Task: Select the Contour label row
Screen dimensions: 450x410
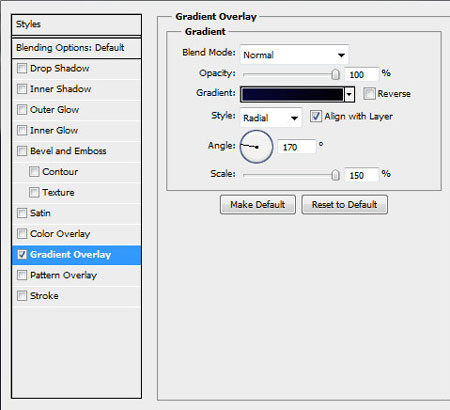Action: (60, 172)
